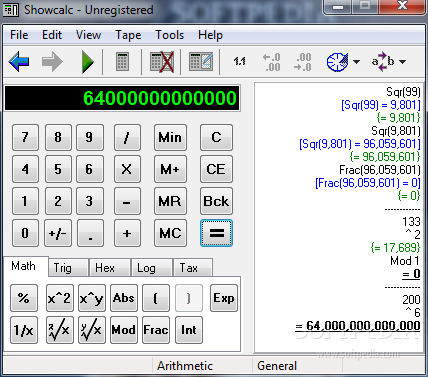The image size is (428, 377).
Task: Switch to the Log tab
Action: point(151,268)
